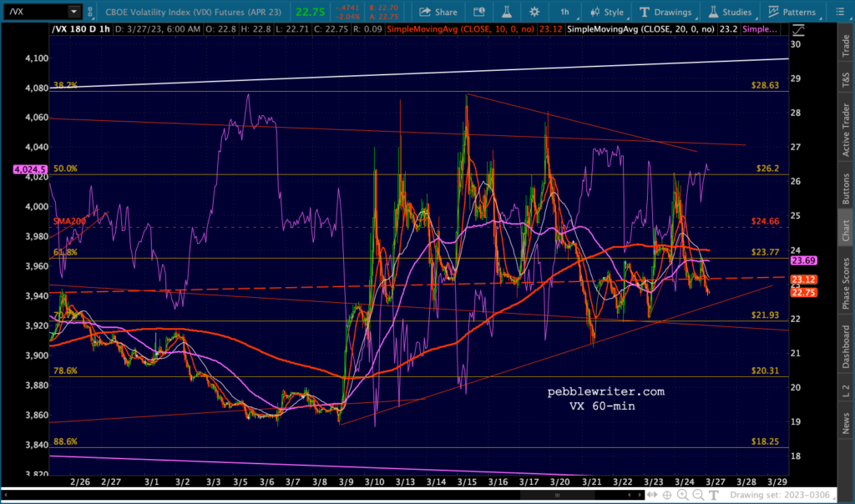Open the Trade sidebar tab

point(846,46)
